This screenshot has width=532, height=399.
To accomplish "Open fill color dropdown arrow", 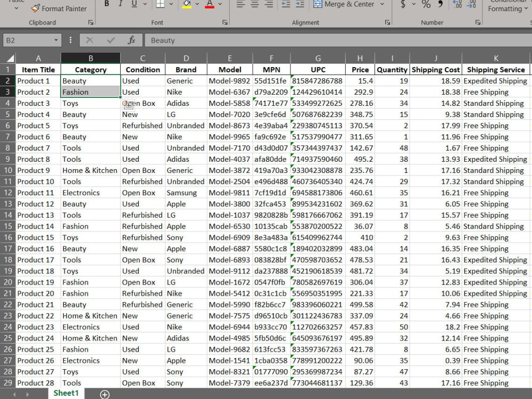I will (197, 4).
